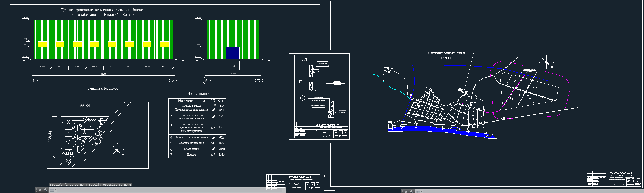644x193 pixels.
Task: Select the genplan north arrow symbol
Action: click(117, 150)
